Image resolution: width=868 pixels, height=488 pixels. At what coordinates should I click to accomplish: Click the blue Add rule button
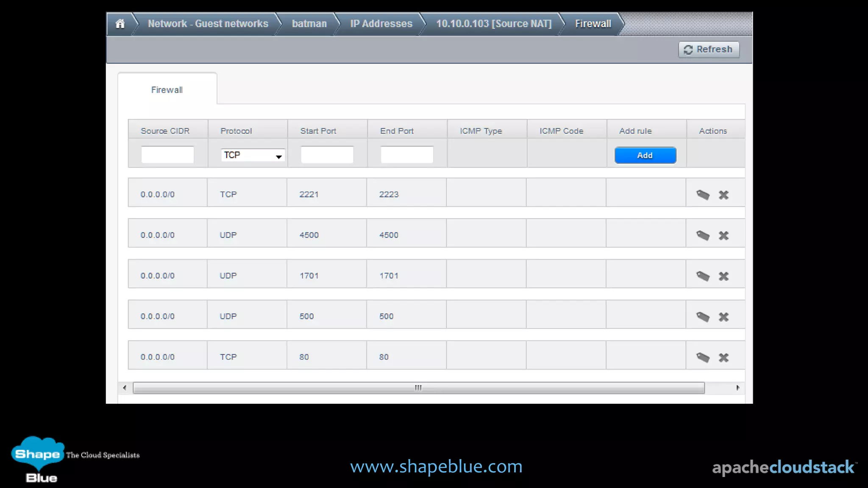pos(645,155)
